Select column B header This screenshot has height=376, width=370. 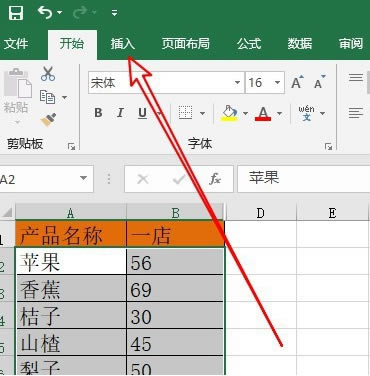[x=175, y=212]
